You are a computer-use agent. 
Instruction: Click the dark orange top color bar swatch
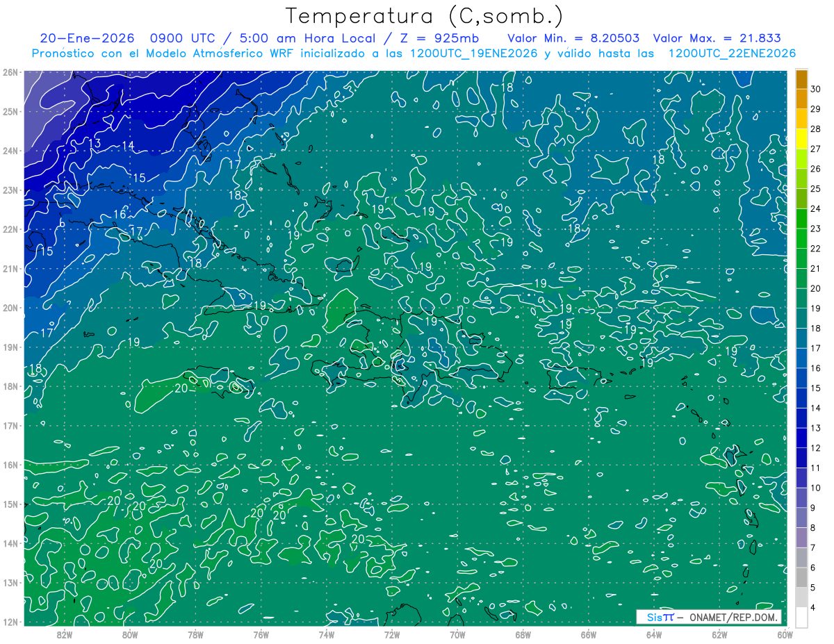click(801, 79)
